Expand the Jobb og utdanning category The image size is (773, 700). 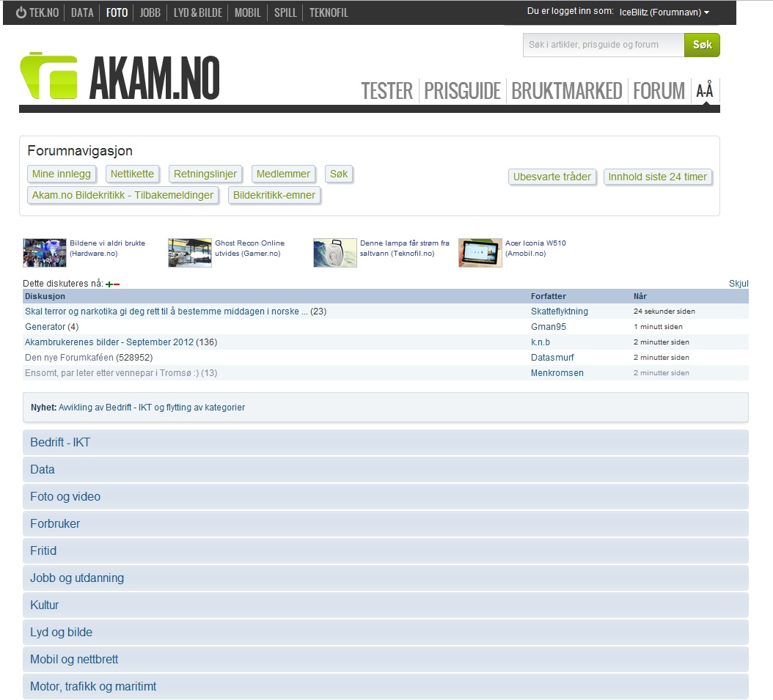click(x=386, y=578)
